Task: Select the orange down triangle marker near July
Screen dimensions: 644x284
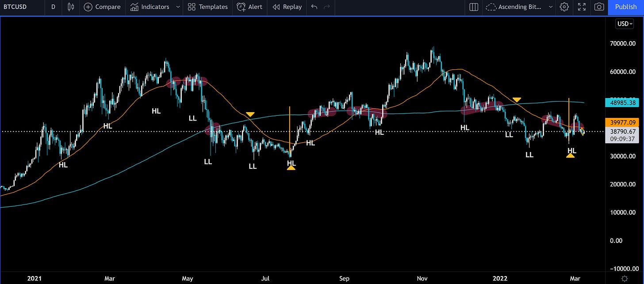Action: pyautogui.click(x=250, y=114)
